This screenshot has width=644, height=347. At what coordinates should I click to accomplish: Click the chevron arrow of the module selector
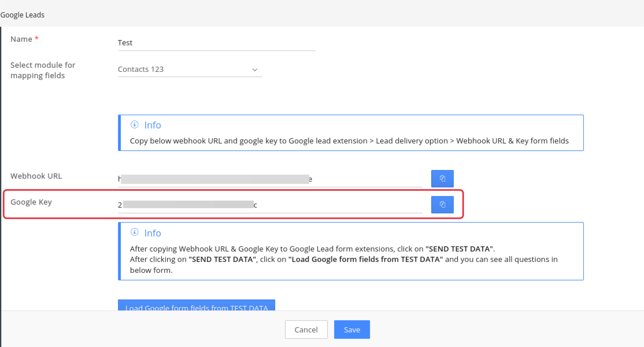point(255,70)
